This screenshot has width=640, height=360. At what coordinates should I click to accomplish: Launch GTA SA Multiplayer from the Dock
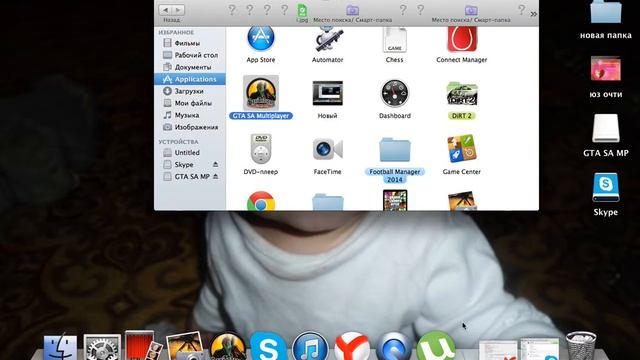click(228, 346)
